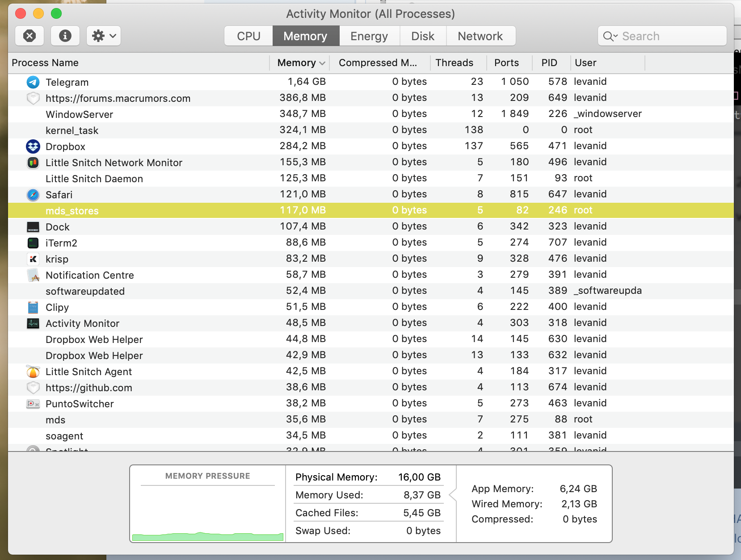The height and width of the screenshot is (560, 741).
Task: Click the quit process stop icon
Action: (x=29, y=36)
